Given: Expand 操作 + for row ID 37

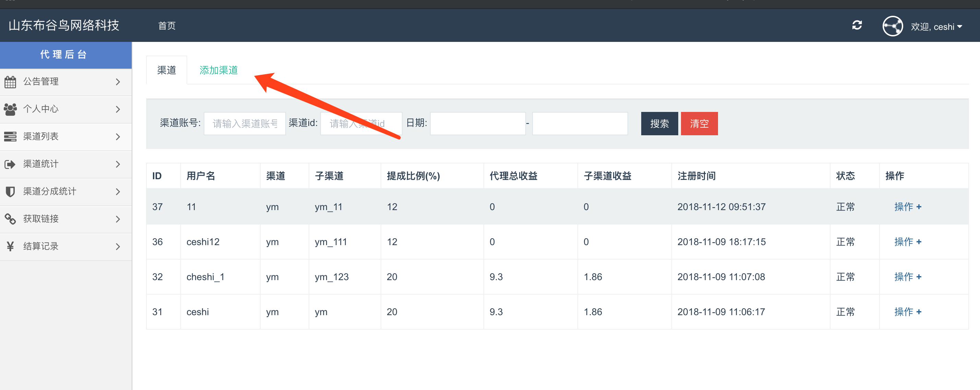Looking at the screenshot, I should (907, 207).
